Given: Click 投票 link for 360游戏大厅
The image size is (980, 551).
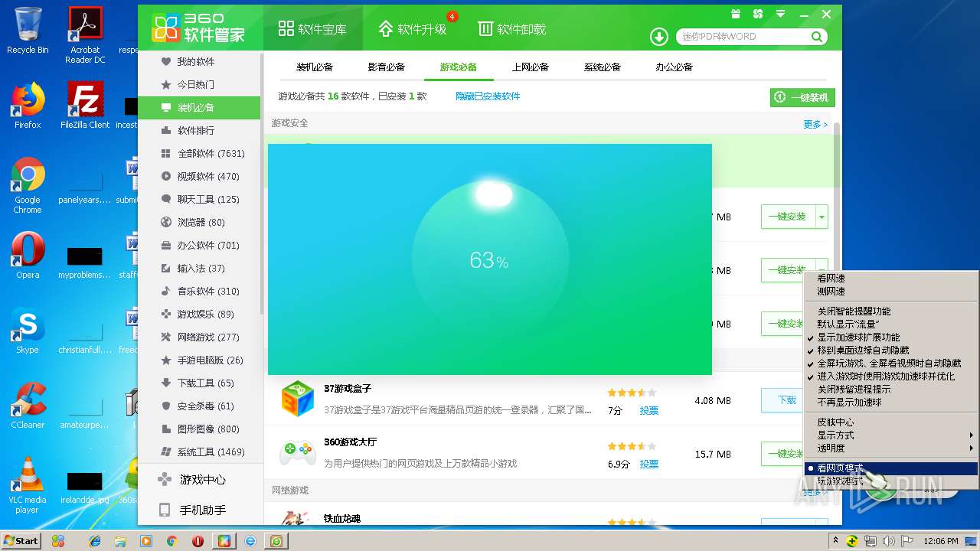Looking at the screenshot, I should point(649,465).
